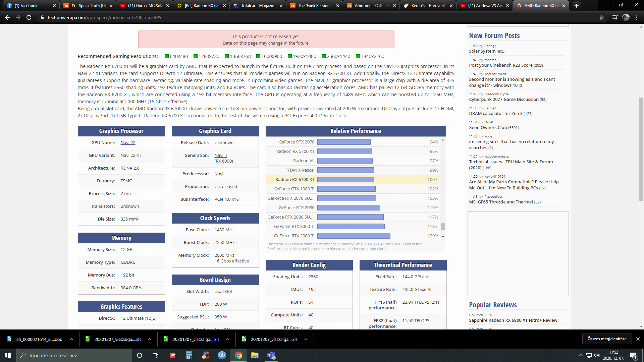Open Cortana circle in taskbar
Image resolution: width=644 pixels, height=362 pixels.
tap(140, 355)
